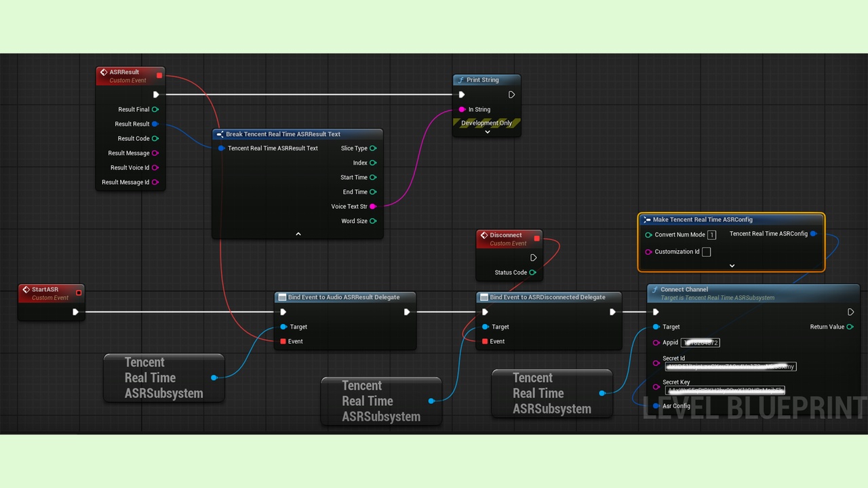Click Connect Channel's execution output pin
This screenshot has width=868, height=488.
850,312
